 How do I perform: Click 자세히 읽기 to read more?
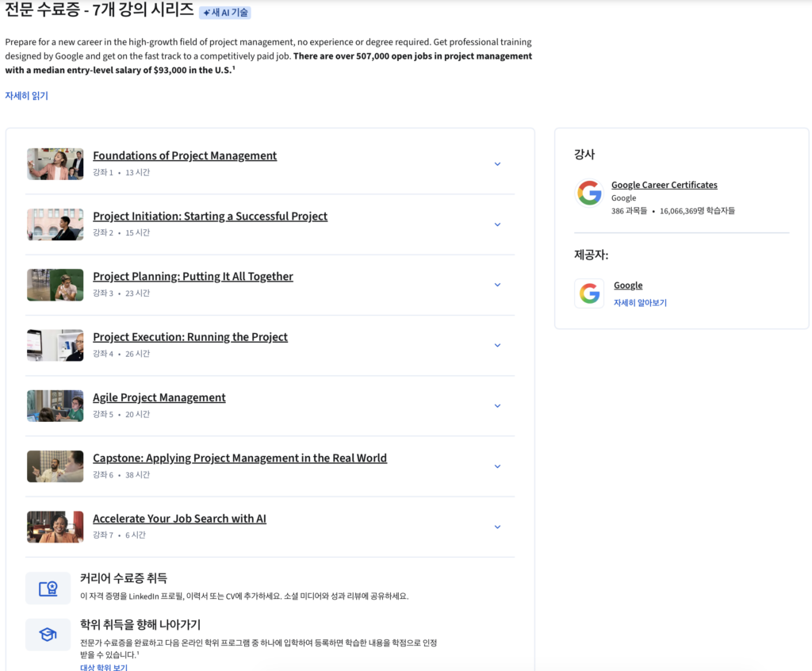pyautogui.click(x=26, y=96)
